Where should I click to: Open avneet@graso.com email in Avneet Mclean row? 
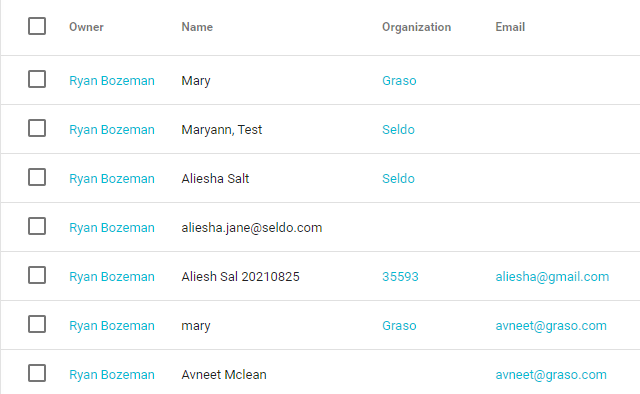pos(551,374)
